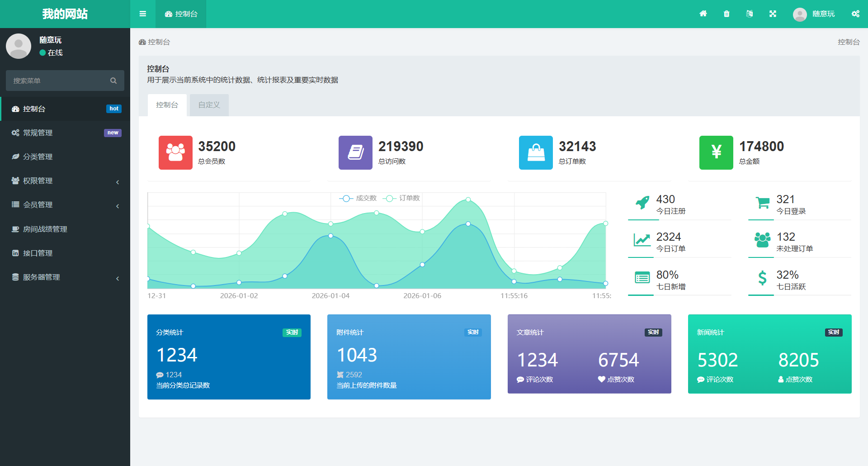Click the search magnifier icon in sidebar
The image size is (868, 466).
pyautogui.click(x=113, y=81)
